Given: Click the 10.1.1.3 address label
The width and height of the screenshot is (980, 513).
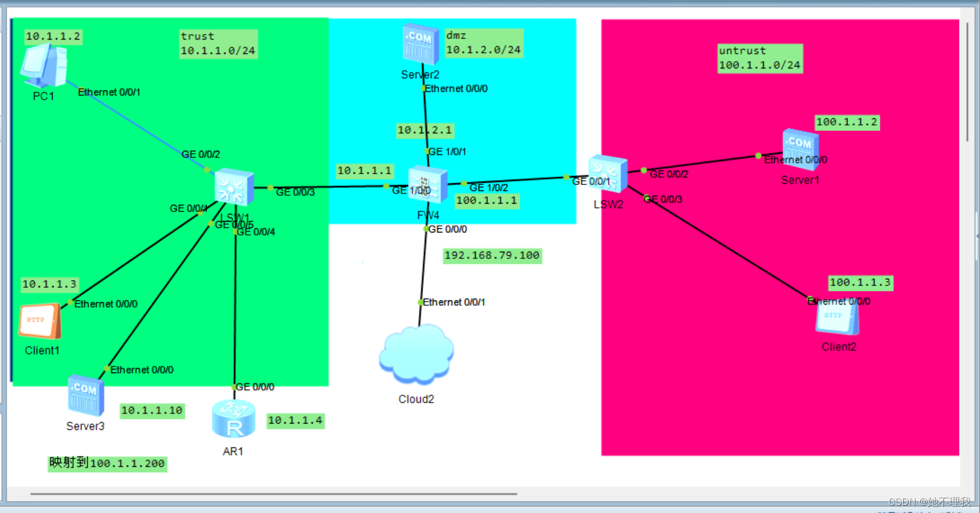Looking at the screenshot, I should [50, 284].
